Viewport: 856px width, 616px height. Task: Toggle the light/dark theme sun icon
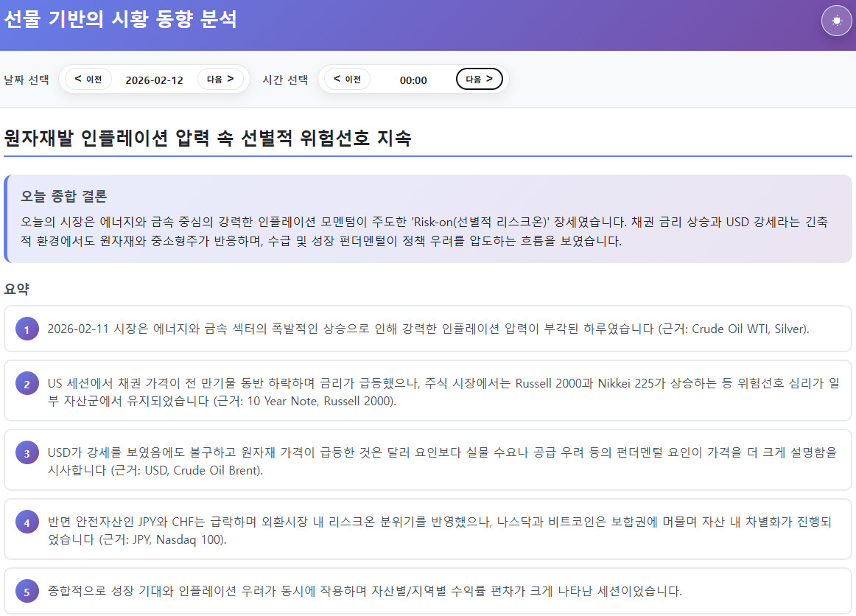pyautogui.click(x=836, y=21)
